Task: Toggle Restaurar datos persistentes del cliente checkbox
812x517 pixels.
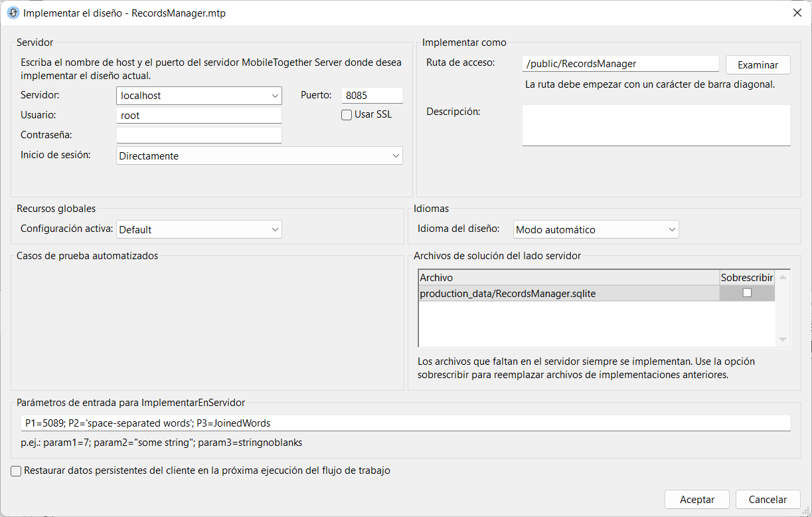Action: click(x=17, y=471)
